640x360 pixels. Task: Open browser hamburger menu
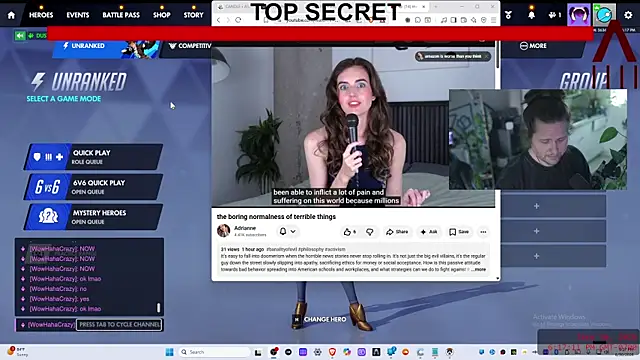point(493,20)
